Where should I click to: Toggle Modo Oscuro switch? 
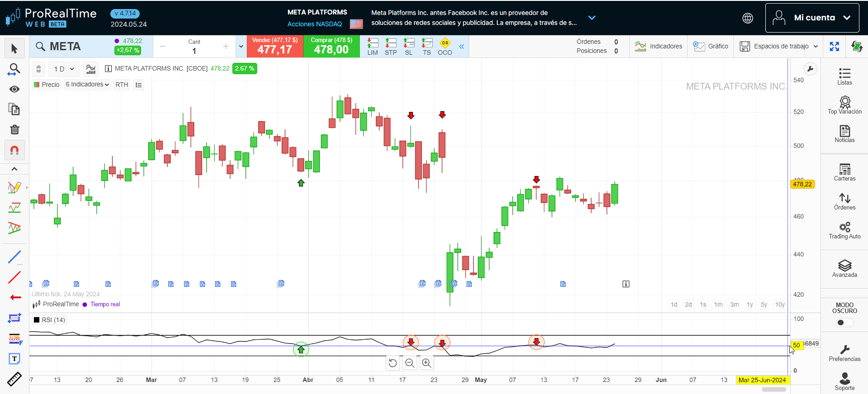844,323
